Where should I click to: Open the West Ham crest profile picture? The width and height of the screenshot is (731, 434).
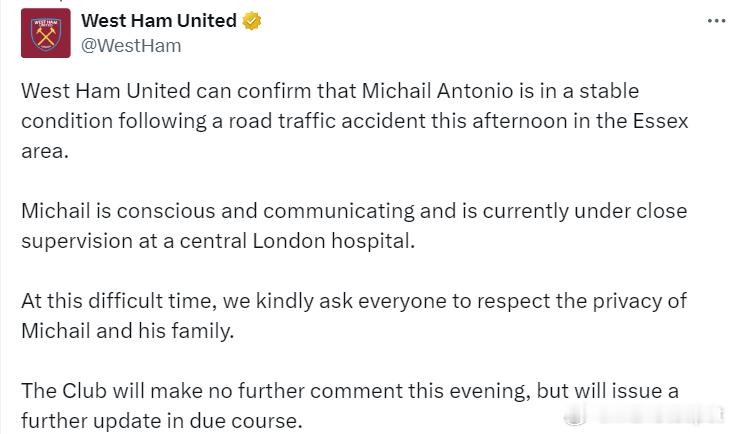click(46, 33)
